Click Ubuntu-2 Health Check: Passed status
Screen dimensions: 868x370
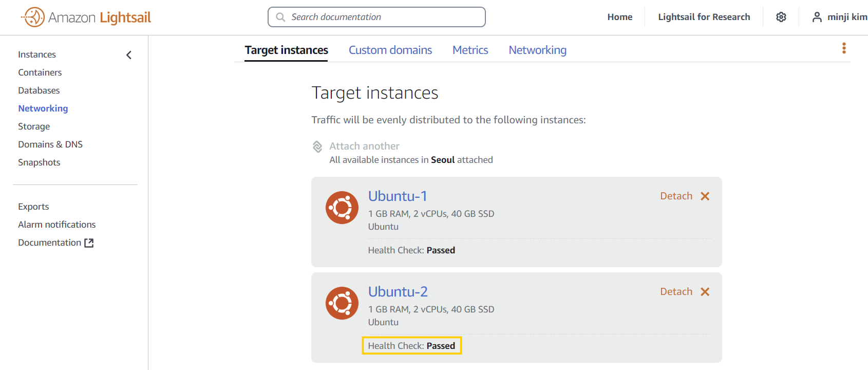click(411, 346)
